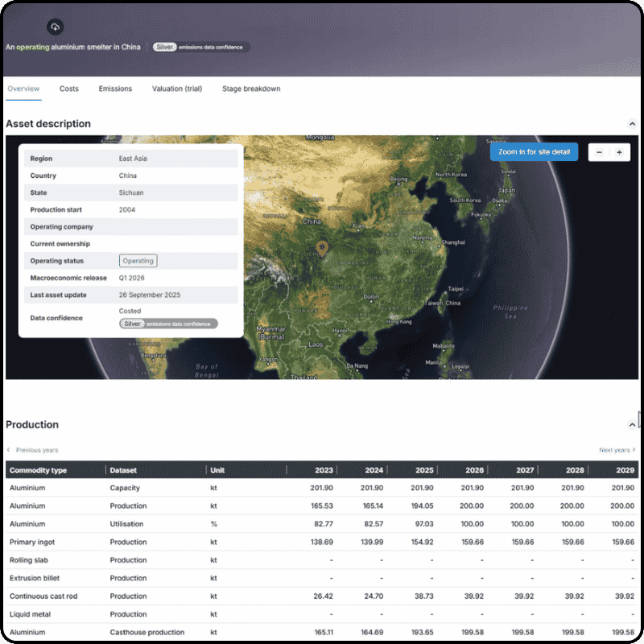Image resolution: width=644 pixels, height=644 pixels.
Task: Click the Silver emissions confidence badge in header
Action: pos(200,47)
